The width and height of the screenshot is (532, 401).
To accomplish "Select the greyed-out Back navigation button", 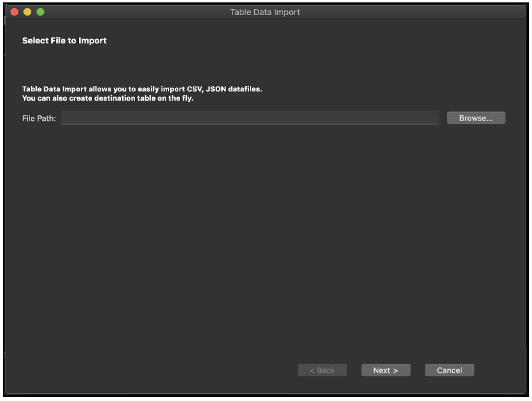I will pos(322,370).
